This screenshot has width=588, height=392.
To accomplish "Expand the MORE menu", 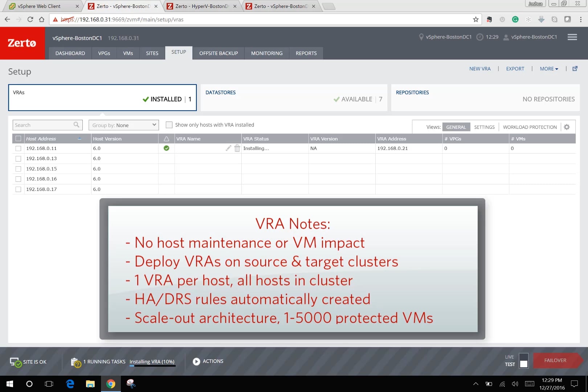I will point(549,69).
